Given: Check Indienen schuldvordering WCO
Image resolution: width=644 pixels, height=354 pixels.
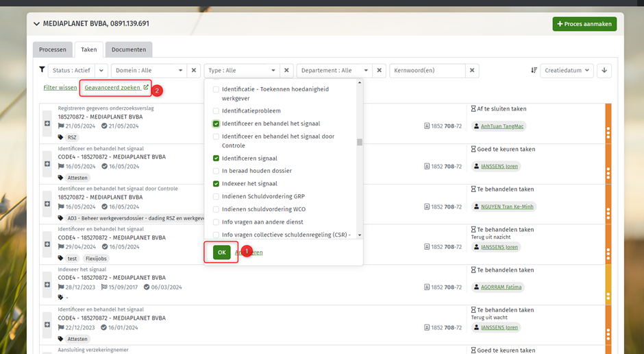Looking at the screenshot, I should click(216, 209).
